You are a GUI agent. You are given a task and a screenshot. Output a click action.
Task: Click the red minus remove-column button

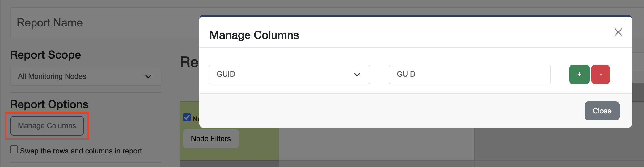tap(600, 74)
